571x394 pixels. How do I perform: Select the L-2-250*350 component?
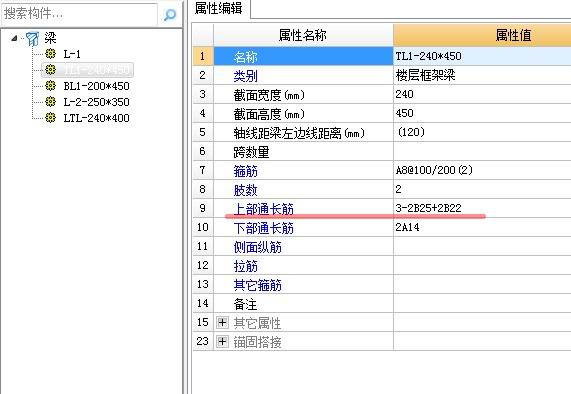tap(96, 102)
